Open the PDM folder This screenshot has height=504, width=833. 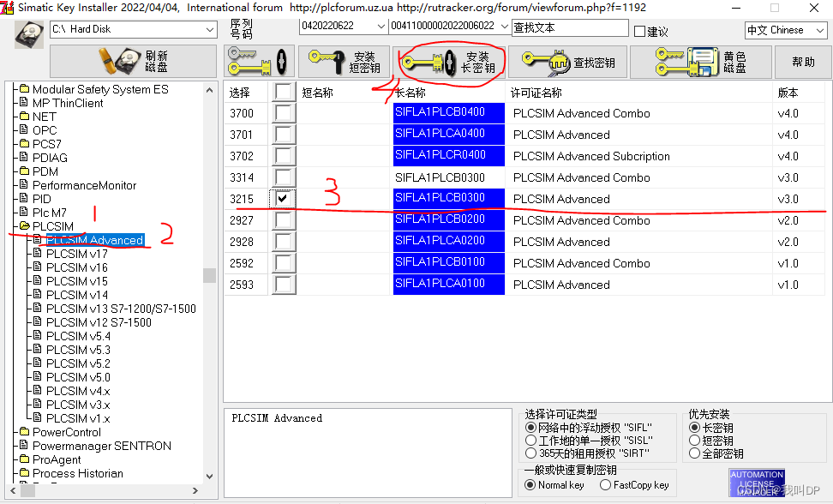[45, 172]
